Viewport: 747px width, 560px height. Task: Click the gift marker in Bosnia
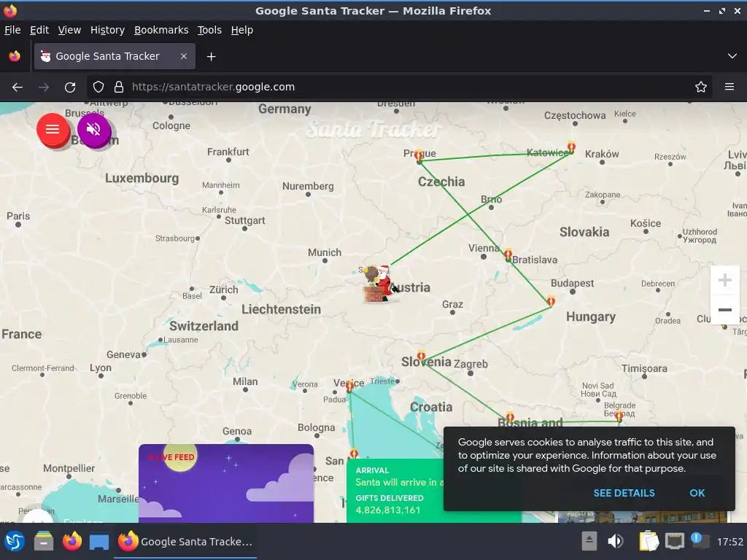pyautogui.click(x=510, y=417)
